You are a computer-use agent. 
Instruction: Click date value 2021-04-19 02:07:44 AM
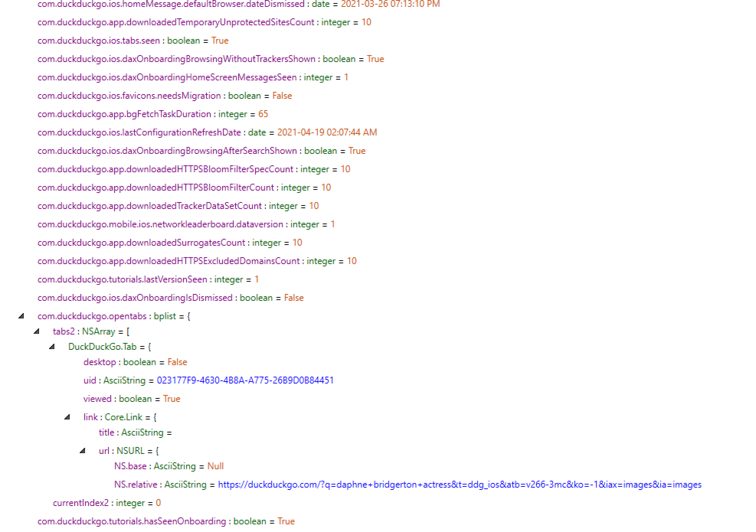click(327, 132)
